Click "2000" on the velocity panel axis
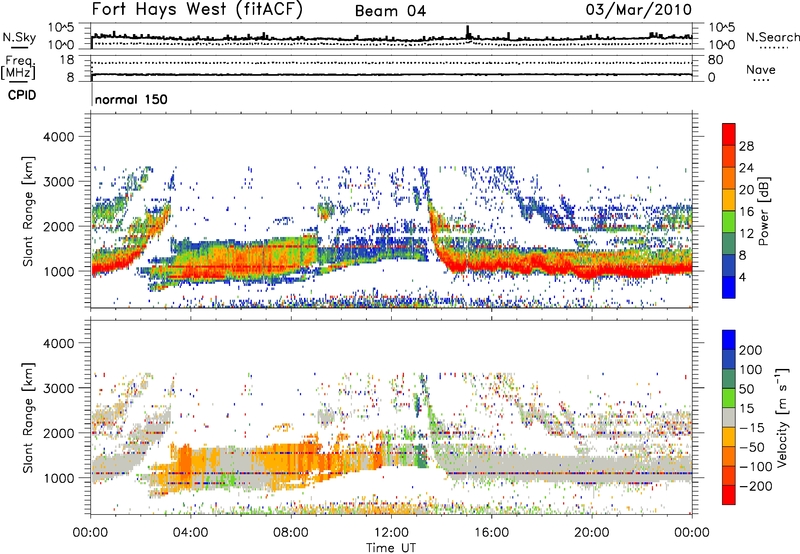 [x=58, y=433]
